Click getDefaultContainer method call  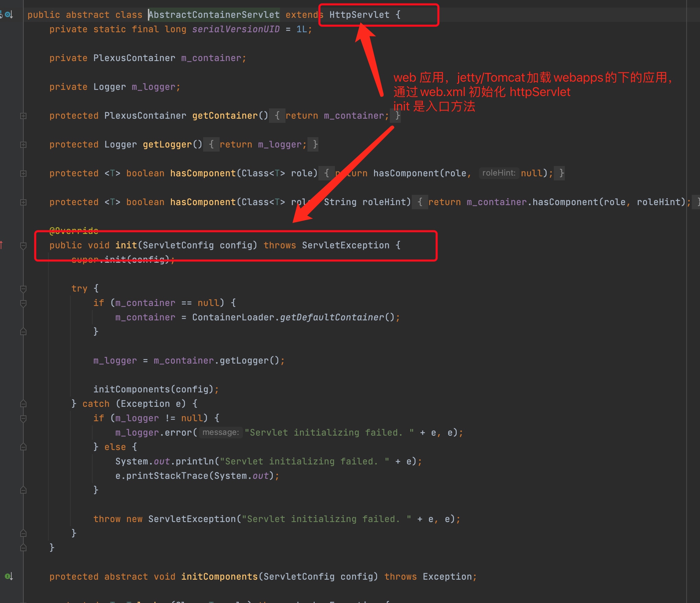pos(332,317)
